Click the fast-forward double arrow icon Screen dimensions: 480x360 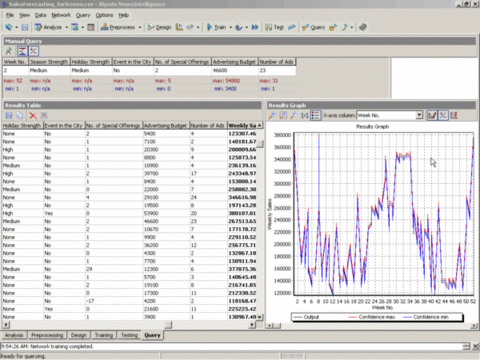(255, 27)
